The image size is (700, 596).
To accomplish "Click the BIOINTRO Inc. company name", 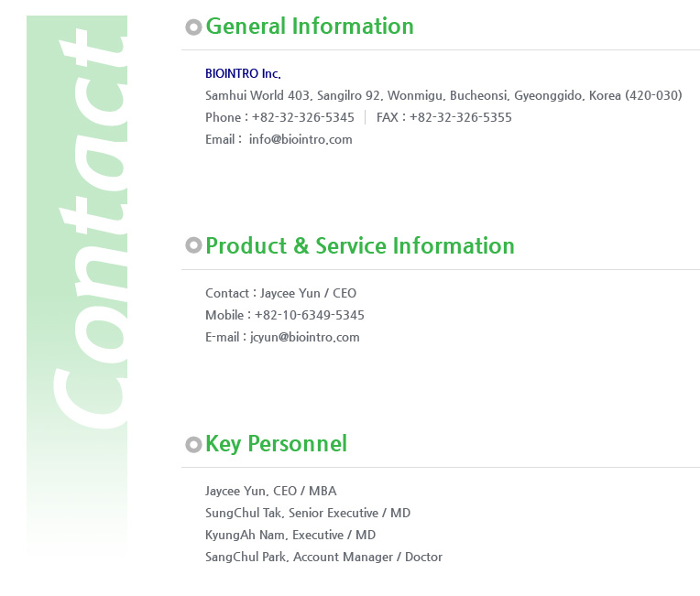I will tap(243, 73).
